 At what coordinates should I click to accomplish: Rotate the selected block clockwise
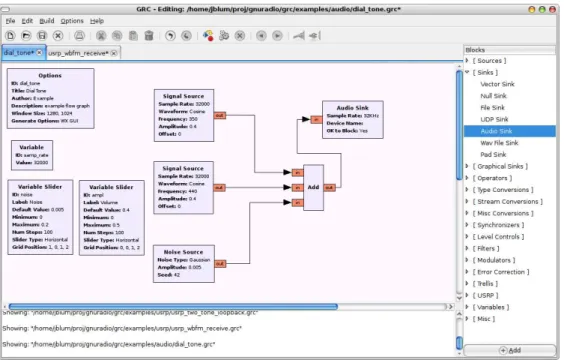277,36
